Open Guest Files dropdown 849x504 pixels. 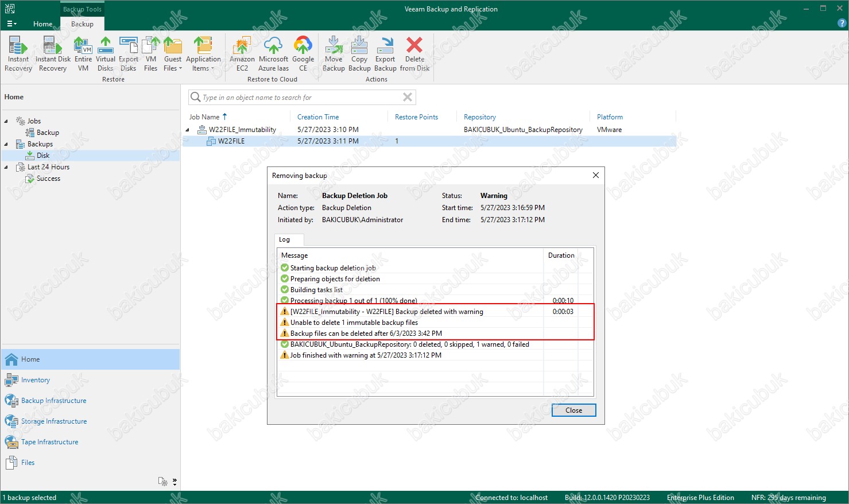pyautogui.click(x=172, y=54)
